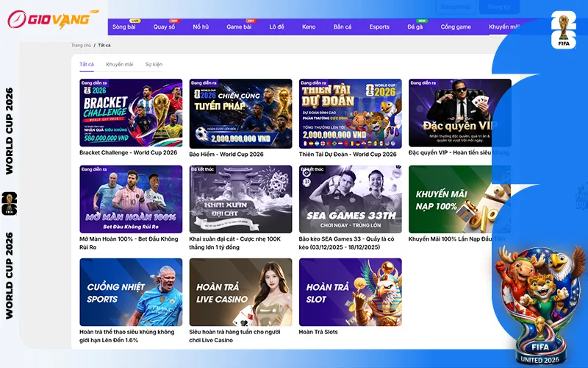Click title Khuyến Mãi 100% Lần Nạp Đầu
Viewport: 588px width, 368px height.
456,239
